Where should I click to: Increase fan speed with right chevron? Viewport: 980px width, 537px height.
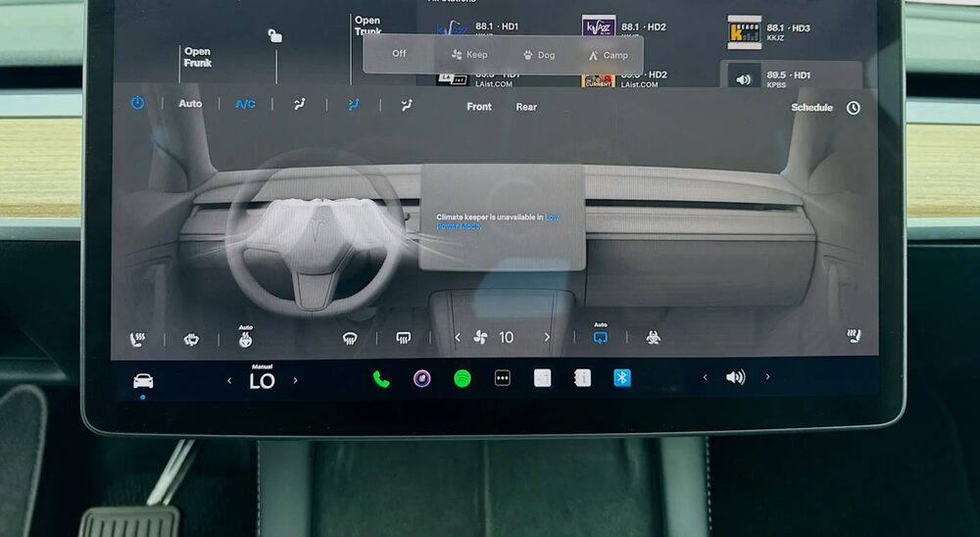click(547, 337)
